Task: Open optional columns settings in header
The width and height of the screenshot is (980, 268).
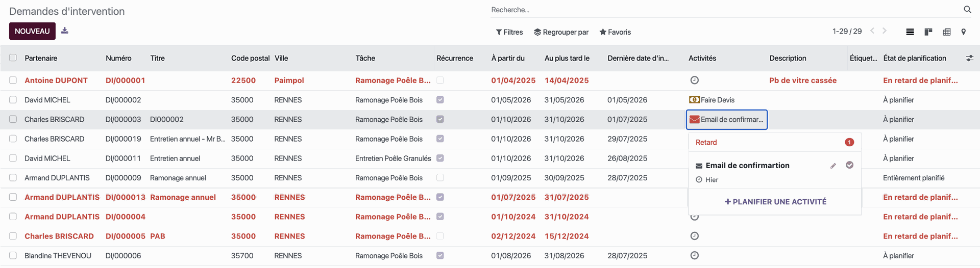Action: (969, 58)
